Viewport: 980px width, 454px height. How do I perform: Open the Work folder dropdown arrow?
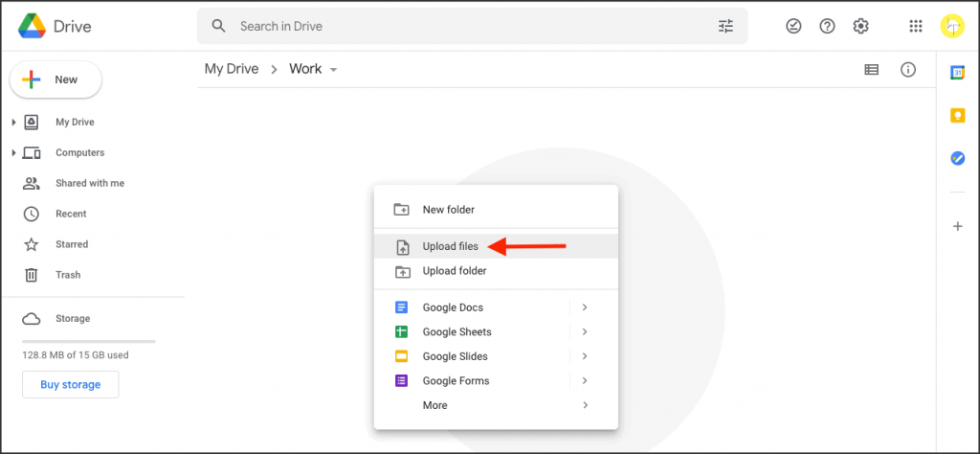(x=333, y=70)
